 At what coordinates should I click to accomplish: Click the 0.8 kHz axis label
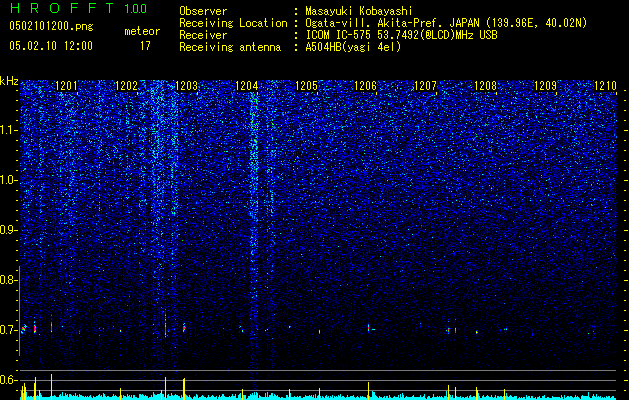(x=8, y=280)
